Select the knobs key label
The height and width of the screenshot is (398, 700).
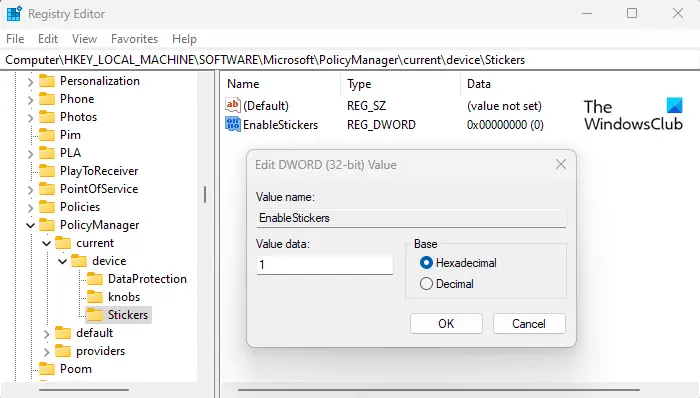coord(124,297)
